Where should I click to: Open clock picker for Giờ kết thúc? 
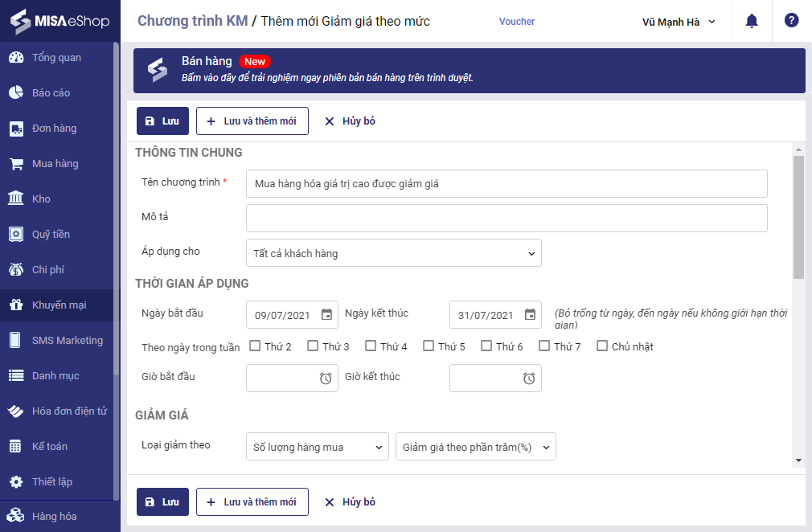click(529, 379)
